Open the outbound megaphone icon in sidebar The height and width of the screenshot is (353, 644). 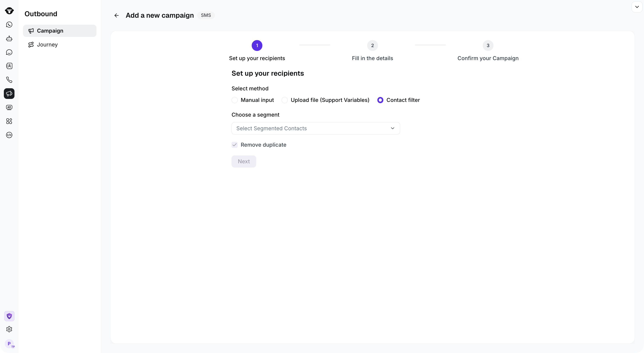coord(9,94)
